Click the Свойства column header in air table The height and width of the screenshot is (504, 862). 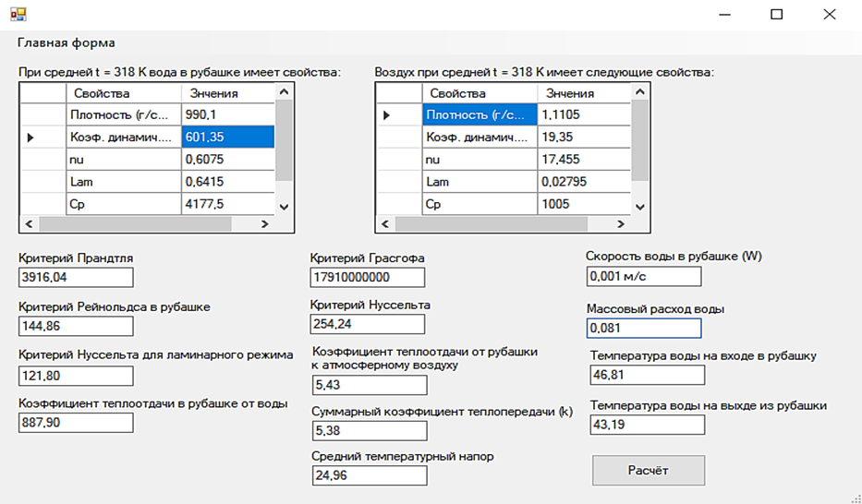click(479, 93)
